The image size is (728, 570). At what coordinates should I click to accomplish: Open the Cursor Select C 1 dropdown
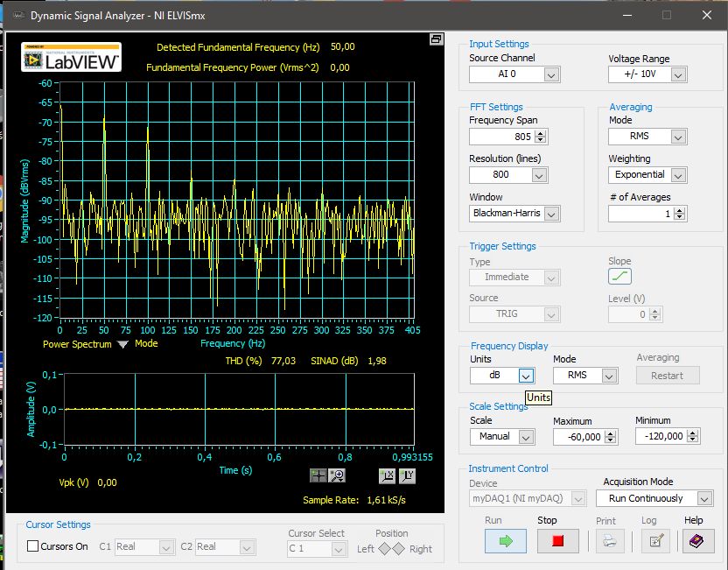point(339,549)
